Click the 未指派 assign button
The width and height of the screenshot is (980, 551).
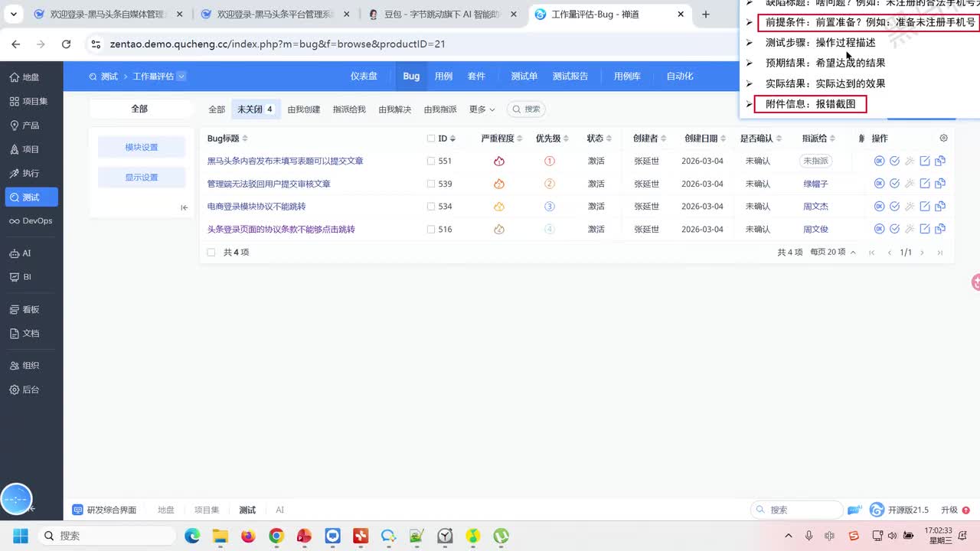tap(815, 161)
